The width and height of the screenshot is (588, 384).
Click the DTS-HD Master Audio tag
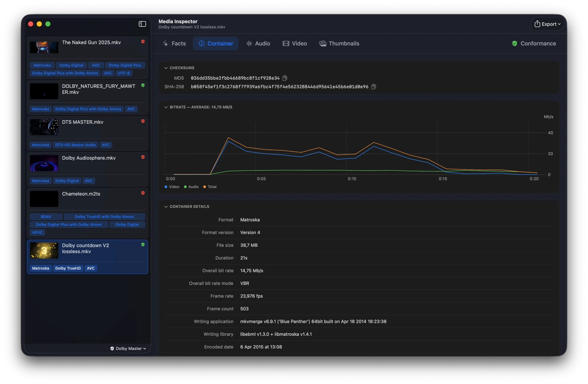click(76, 145)
